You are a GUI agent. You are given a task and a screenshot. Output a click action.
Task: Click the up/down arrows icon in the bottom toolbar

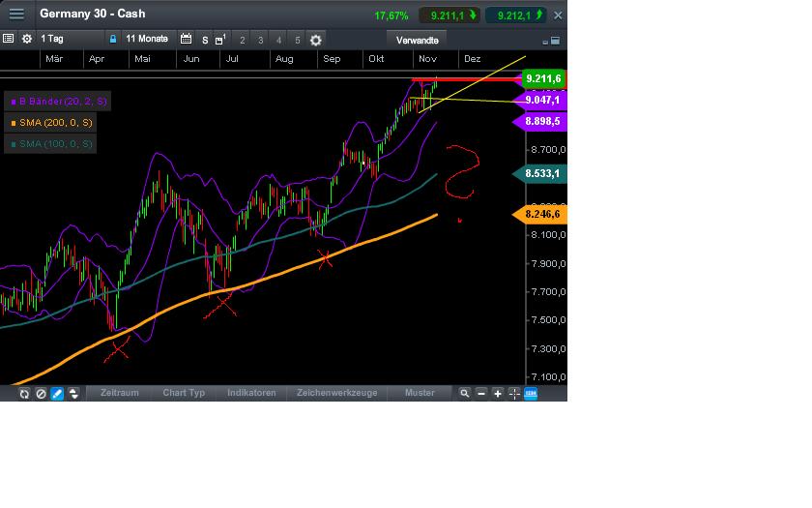point(73,394)
